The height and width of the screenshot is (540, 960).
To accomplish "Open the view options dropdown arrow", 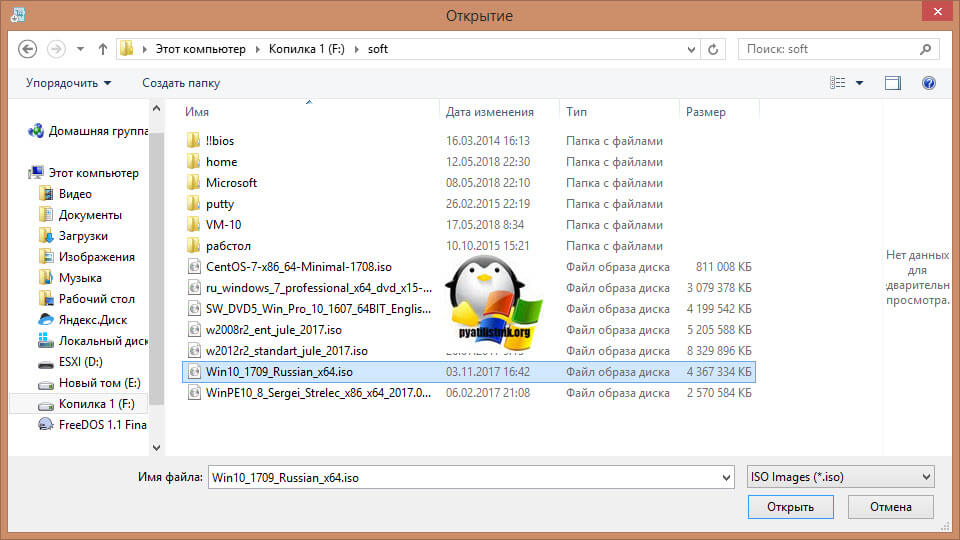I will pos(859,83).
